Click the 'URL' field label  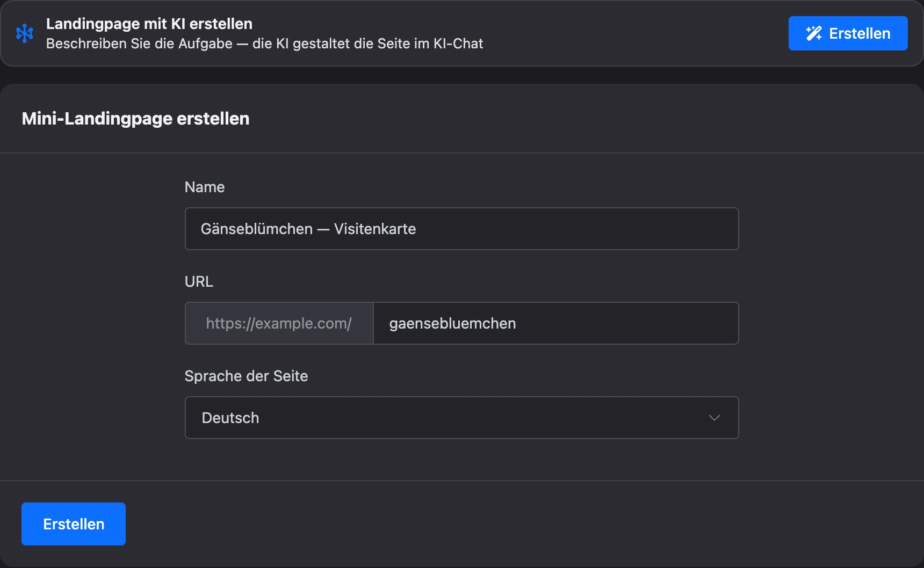[x=199, y=281]
